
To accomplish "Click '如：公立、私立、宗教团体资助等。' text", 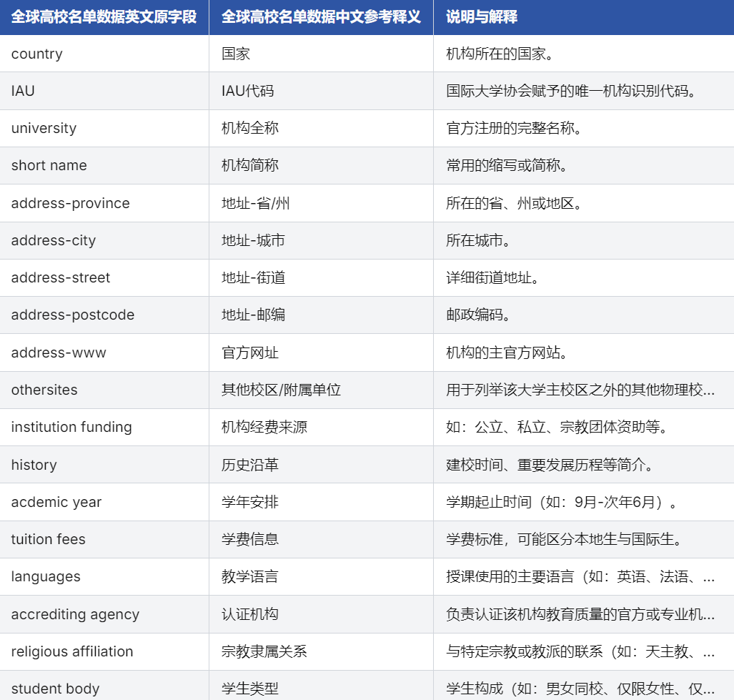I will [557, 427].
